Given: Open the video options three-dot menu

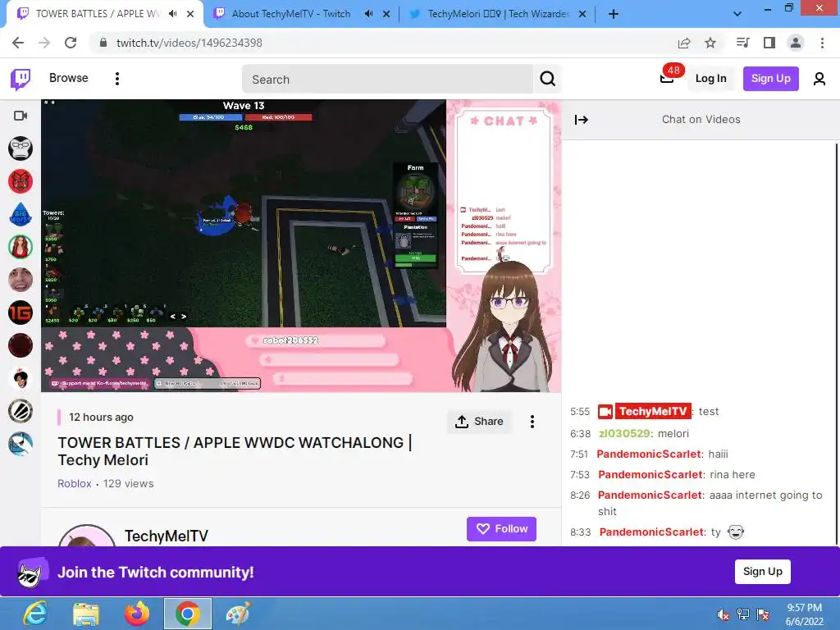Looking at the screenshot, I should [532, 422].
